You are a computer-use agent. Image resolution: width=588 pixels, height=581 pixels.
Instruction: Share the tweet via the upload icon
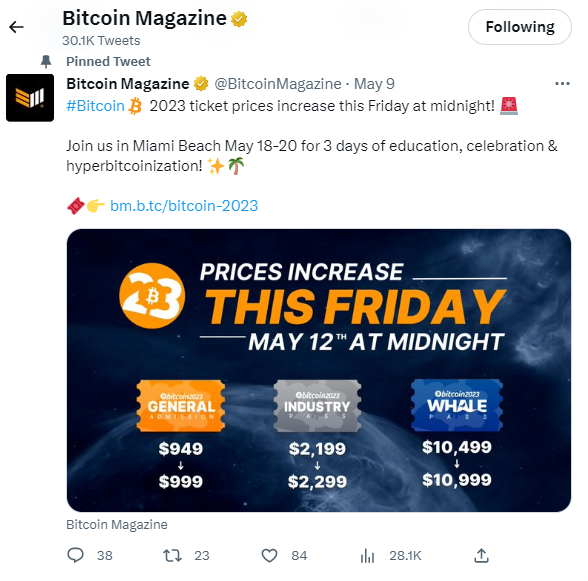(481, 555)
